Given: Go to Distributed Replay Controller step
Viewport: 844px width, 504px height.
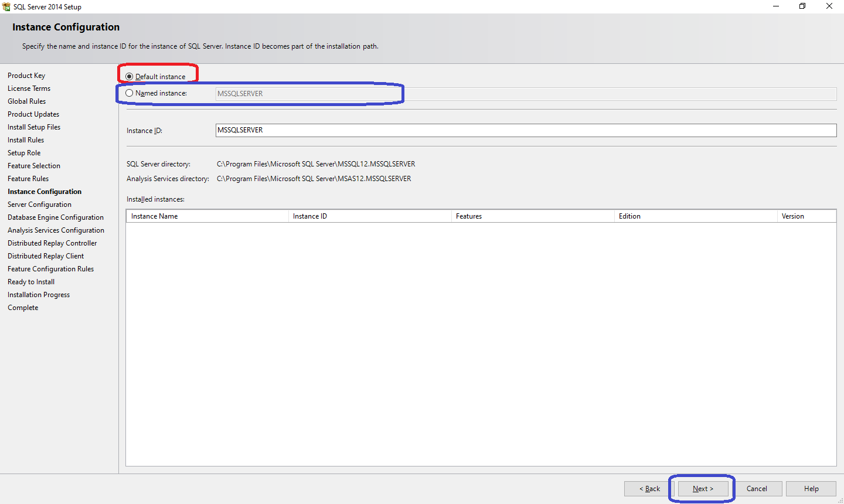Looking at the screenshot, I should pos(52,243).
